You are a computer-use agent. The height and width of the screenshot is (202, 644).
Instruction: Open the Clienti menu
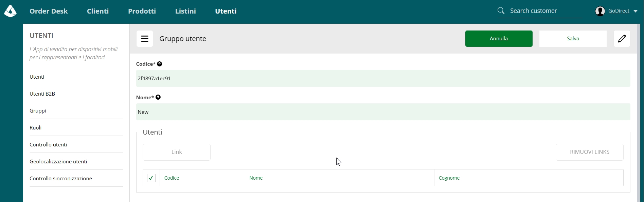98,11
